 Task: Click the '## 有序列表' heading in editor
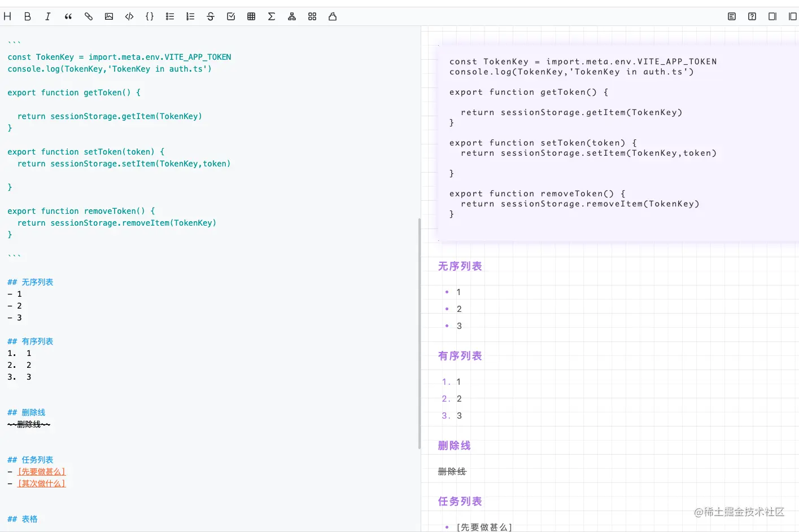(30, 341)
